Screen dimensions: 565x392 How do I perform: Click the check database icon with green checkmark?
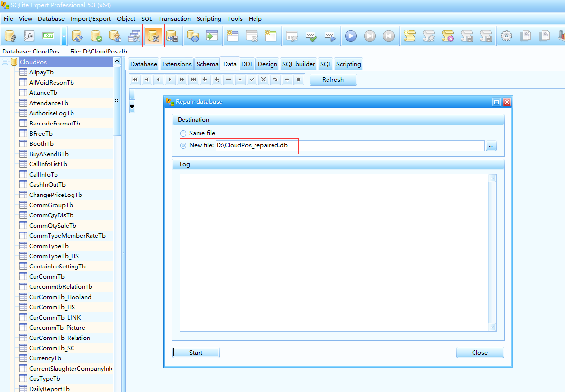coord(96,36)
